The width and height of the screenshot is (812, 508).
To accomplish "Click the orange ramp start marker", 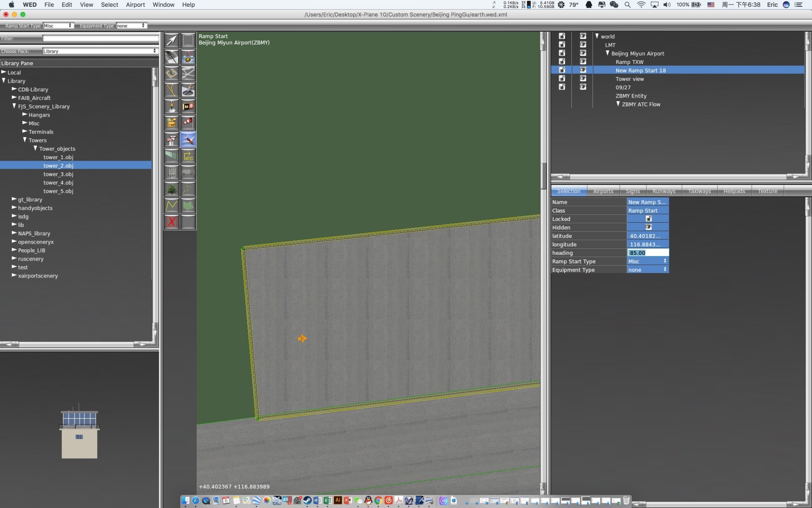I will pos(302,339).
